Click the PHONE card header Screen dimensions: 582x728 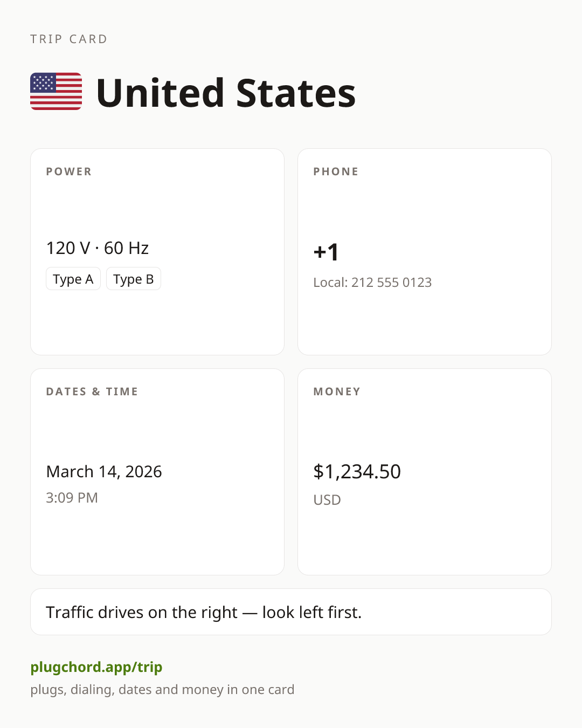pyautogui.click(x=336, y=171)
